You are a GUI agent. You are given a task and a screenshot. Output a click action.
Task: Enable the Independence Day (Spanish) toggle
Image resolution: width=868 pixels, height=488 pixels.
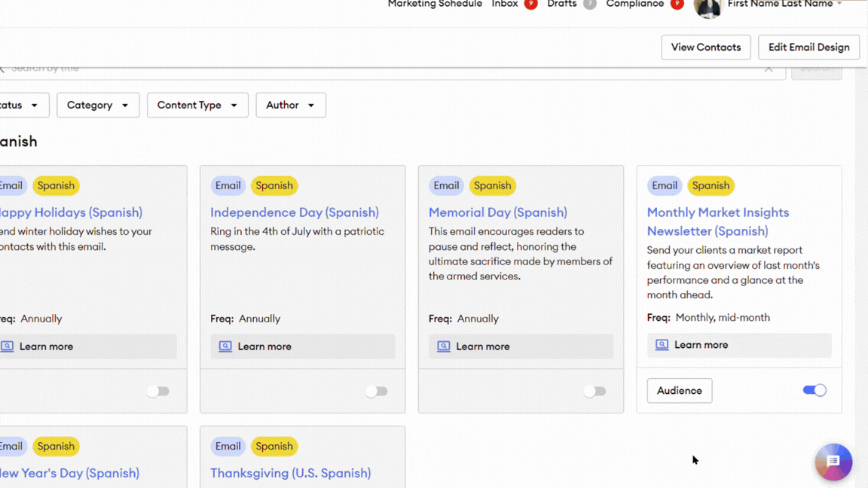click(x=376, y=392)
